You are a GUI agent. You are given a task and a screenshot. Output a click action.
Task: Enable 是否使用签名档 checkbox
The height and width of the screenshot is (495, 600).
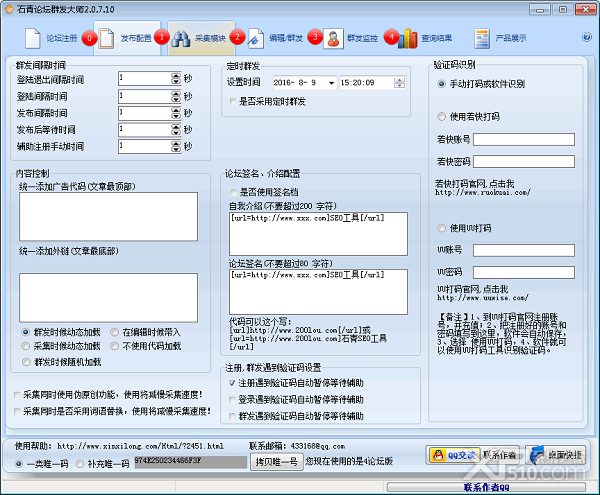click(x=233, y=192)
